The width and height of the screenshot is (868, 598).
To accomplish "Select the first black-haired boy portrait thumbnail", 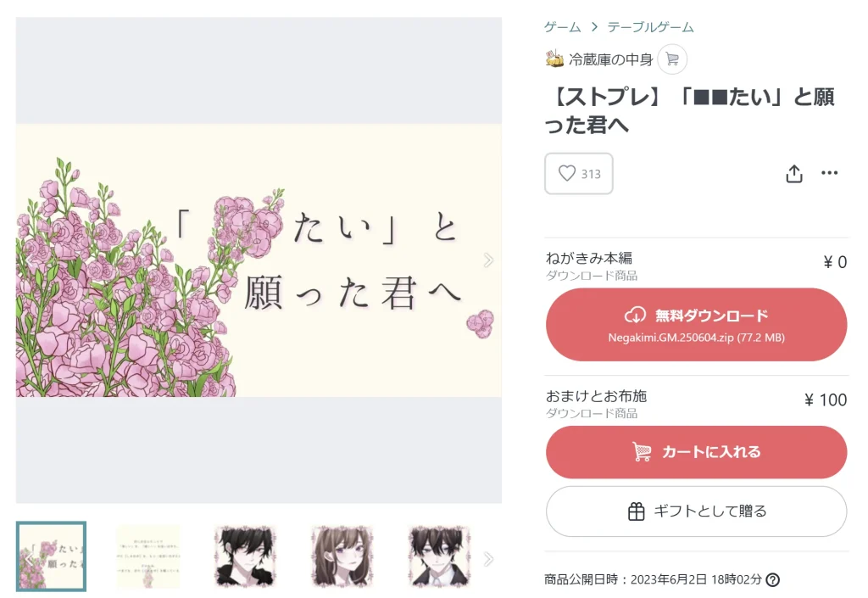I will (245, 556).
